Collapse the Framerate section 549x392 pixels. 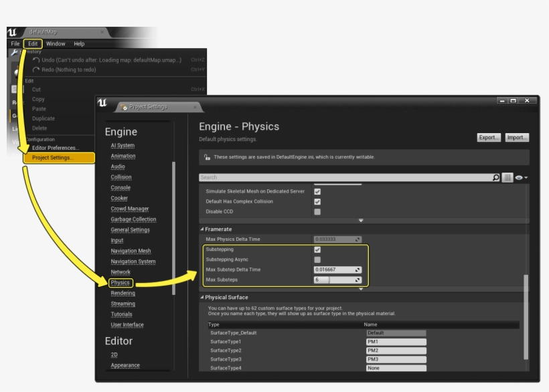(x=203, y=229)
